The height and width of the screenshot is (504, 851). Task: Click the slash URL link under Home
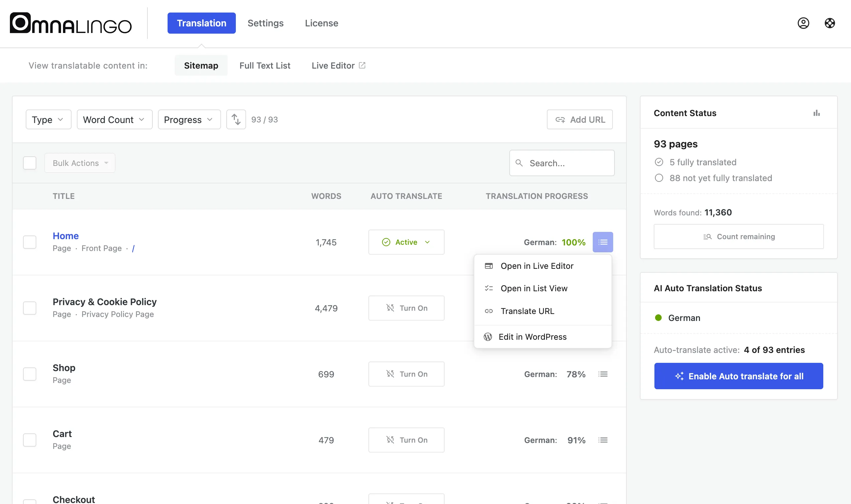click(x=133, y=248)
